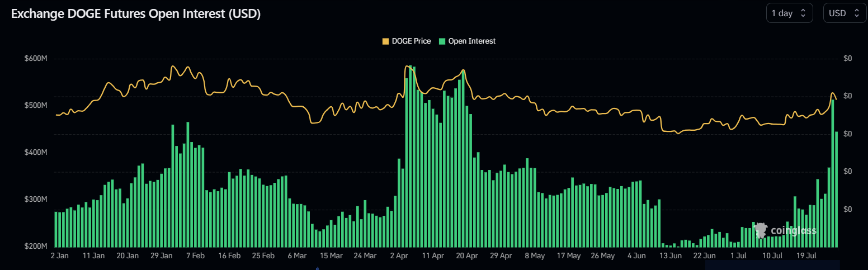868x270 pixels.
Task: Click the $600M y-axis label
Action: 35,58
